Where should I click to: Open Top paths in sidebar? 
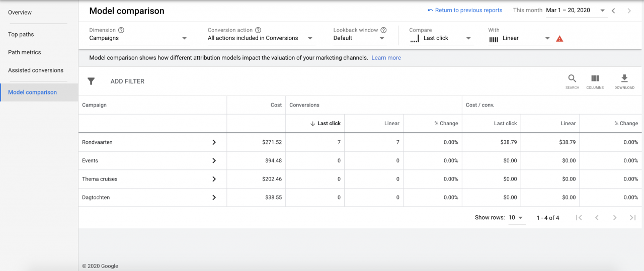(x=21, y=34)
